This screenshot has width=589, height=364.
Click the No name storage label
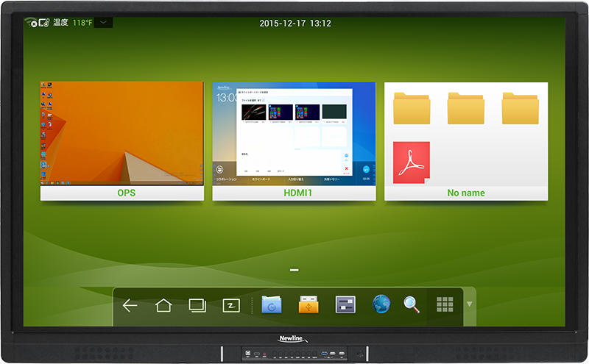tap(466, 193)
